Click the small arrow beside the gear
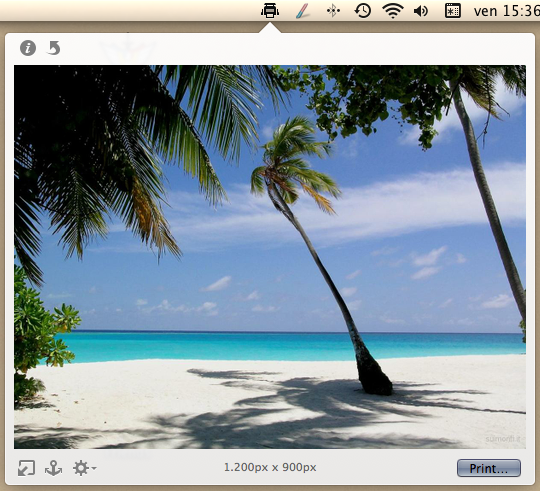 (x=94, y=468)
